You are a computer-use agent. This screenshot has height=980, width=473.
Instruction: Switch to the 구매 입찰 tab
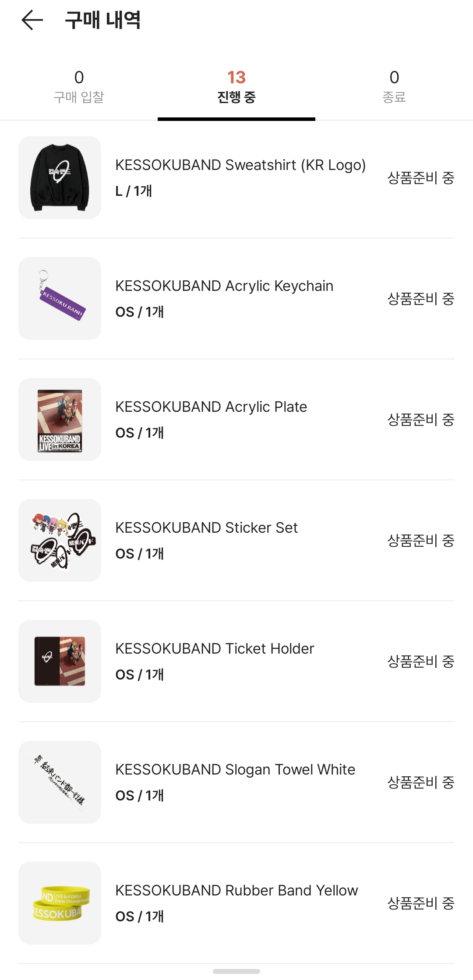[79, 87]
